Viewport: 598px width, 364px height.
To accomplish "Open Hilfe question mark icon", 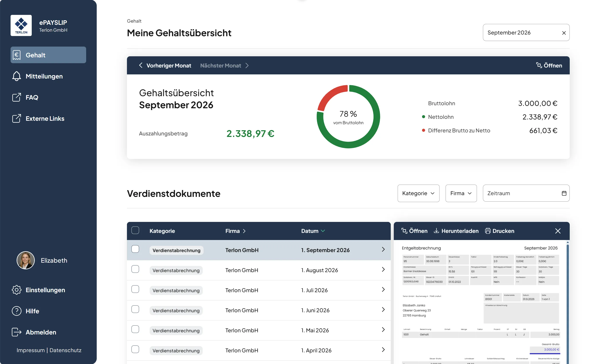I will [16, 311].
